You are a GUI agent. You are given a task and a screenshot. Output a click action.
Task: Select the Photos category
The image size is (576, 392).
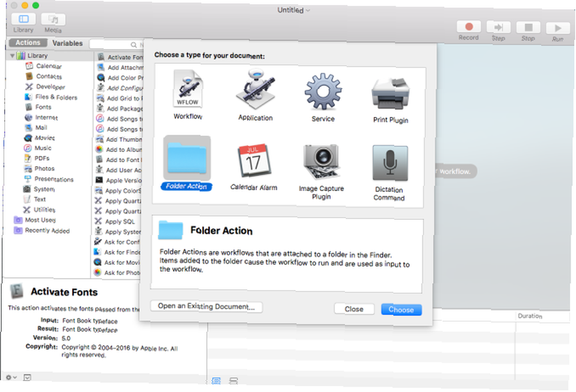44,169
